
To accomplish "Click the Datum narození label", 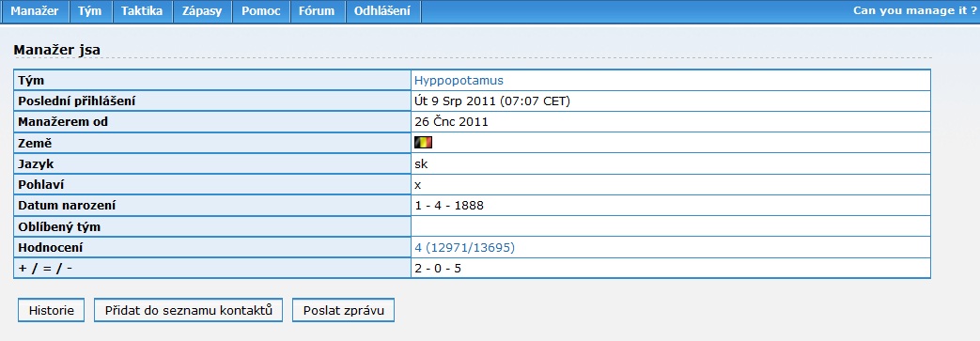I will (67, 206).
